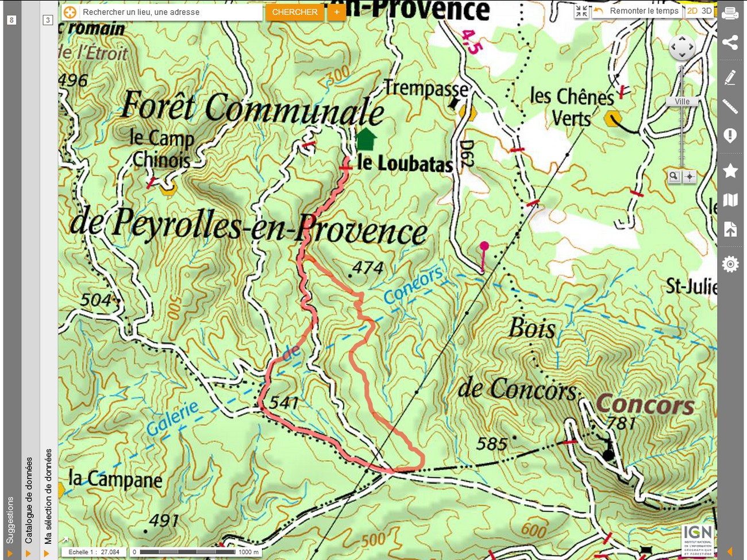Click the orange arrow under Ma sélection de données
The height and width of the screenshot is (560, 747).
coord(47,553)
